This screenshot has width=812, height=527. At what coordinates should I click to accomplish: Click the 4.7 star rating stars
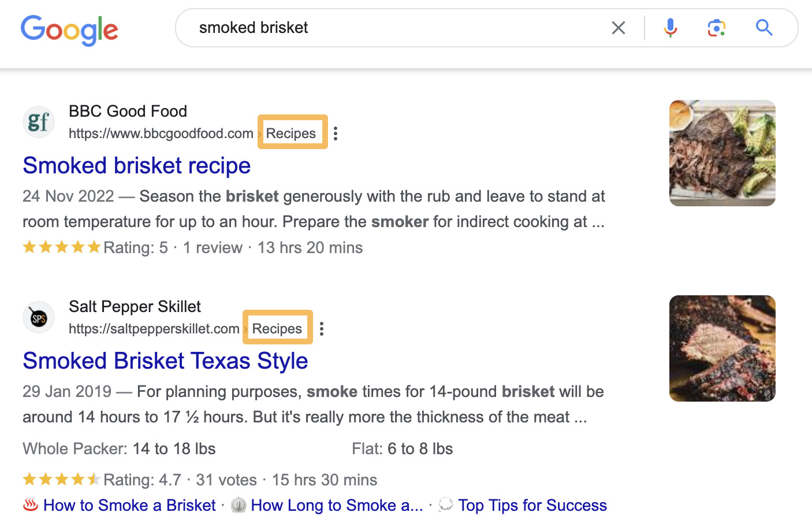61,479
